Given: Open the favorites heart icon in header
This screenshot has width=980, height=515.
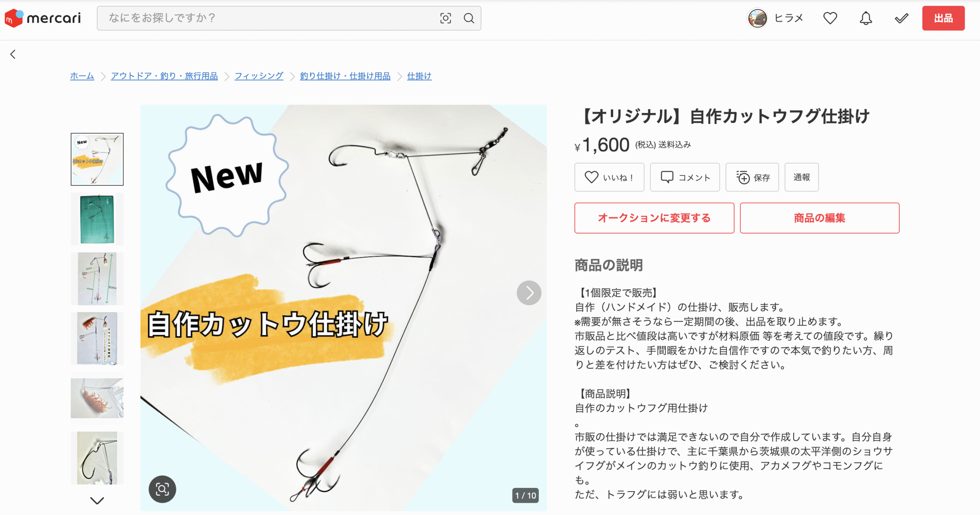Looking at the screenshot, I should point(830,18).
